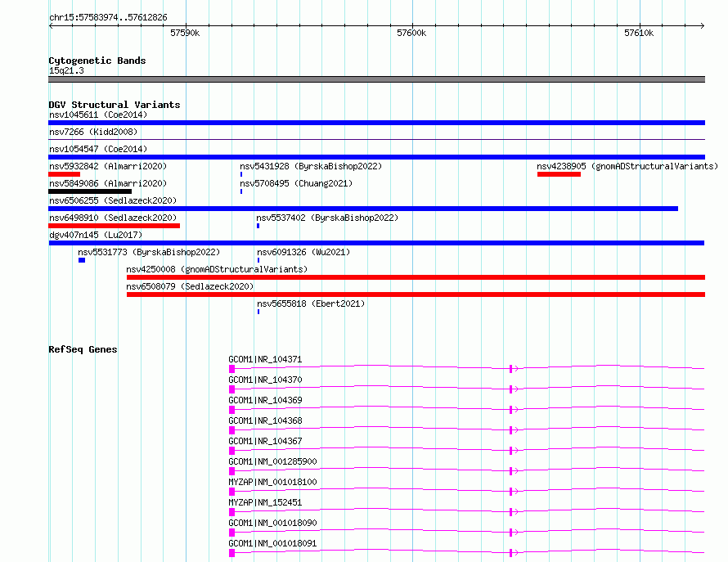Click the gray 15q21.3 cytogenetic band bar
Viewport: 728px width, 562px height.
point(376,79)
